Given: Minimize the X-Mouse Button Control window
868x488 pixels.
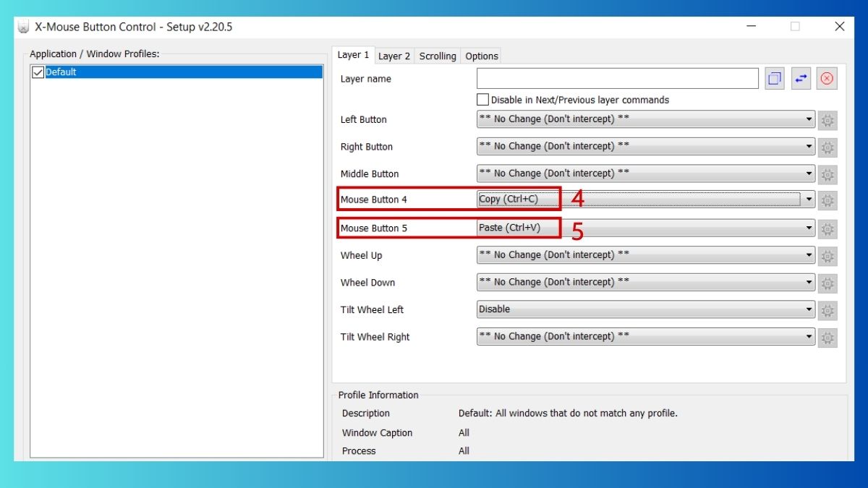Looking at the screenshot, I should coord(752,27).
